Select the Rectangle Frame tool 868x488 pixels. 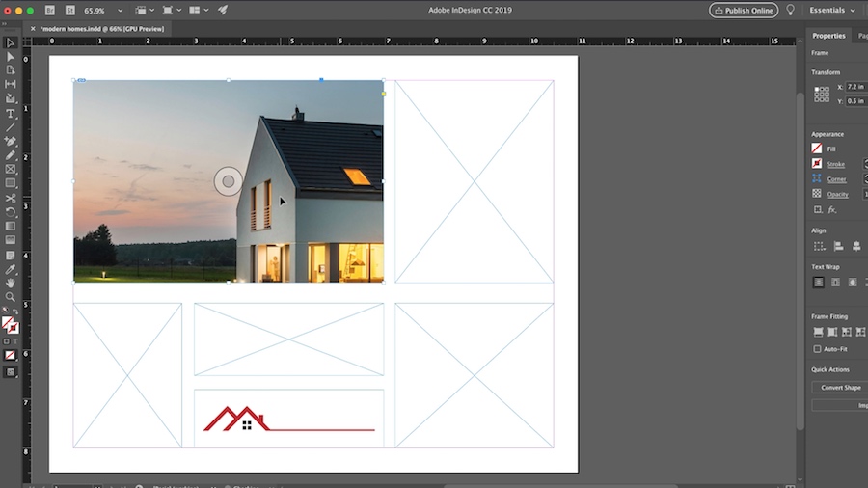point(10,170)
